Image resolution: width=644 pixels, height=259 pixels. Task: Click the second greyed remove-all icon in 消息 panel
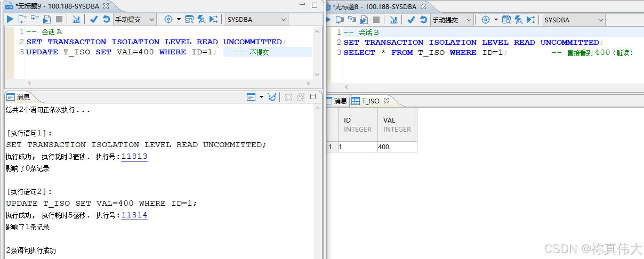(x=301, y=97)
